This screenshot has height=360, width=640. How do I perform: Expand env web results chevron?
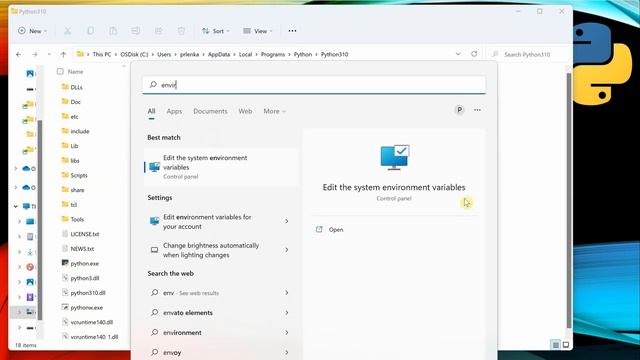(287, 293)
